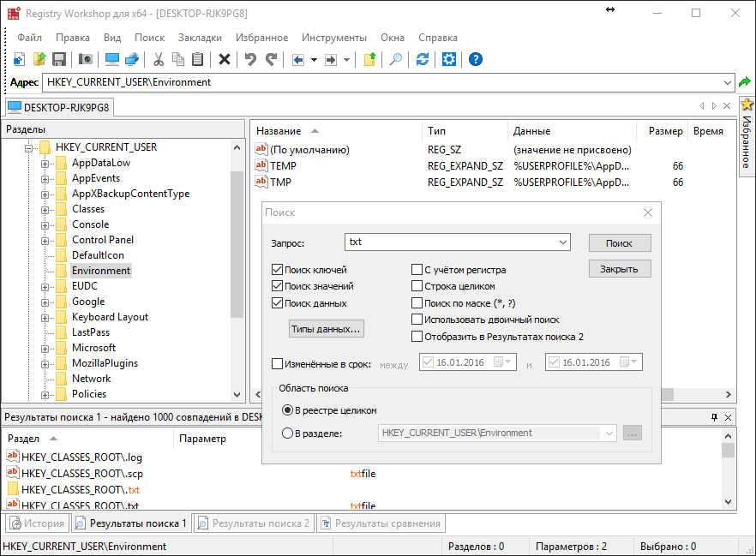Enable Использовать двоичный поиск checkbox
This screenshot has width=756, height=556.
417,320
